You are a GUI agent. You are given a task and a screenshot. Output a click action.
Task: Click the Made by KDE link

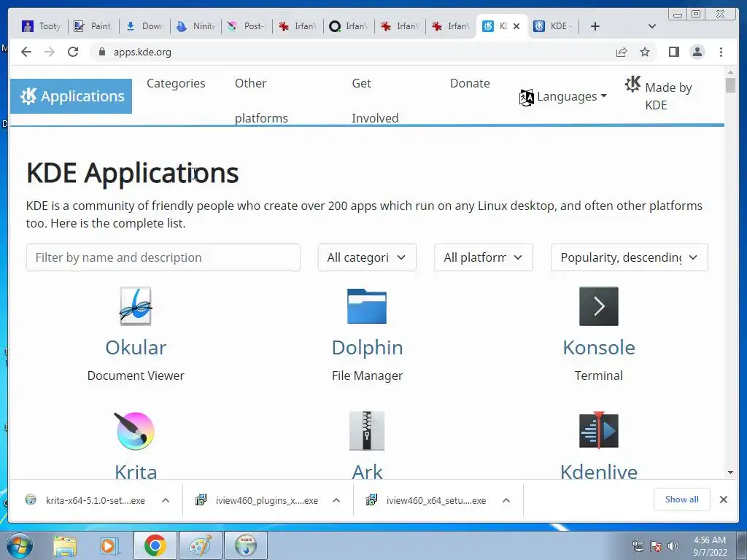[659, 95]
